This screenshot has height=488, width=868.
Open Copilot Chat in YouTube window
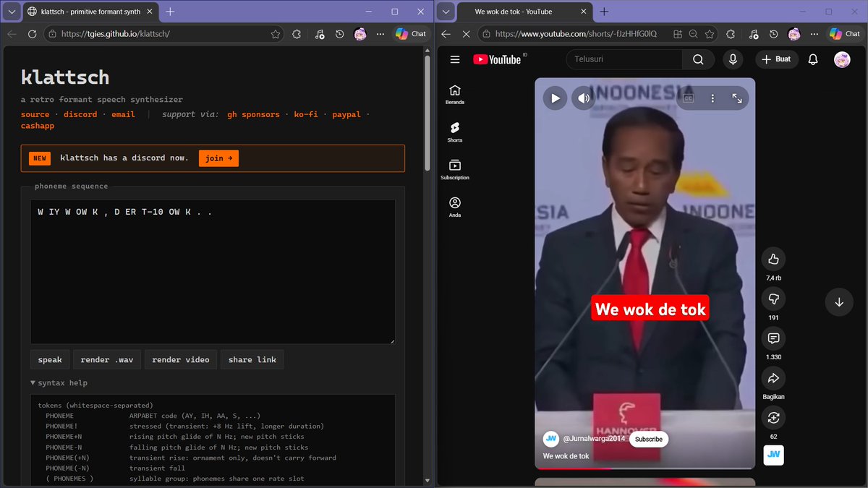point(844,34)
